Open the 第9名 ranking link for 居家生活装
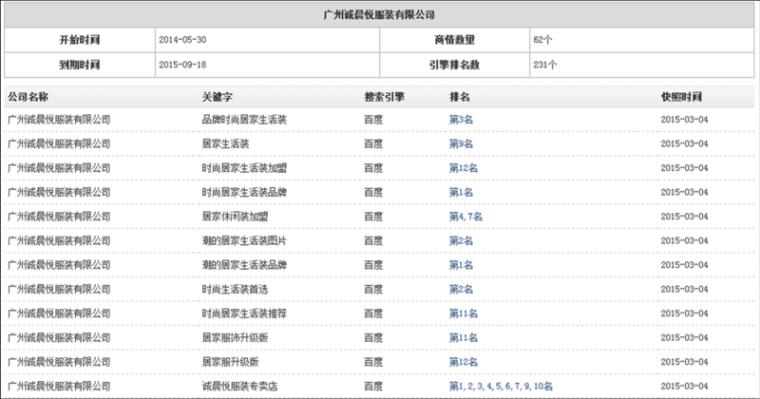The width and height of the screenshot is (760, 399). 461,144
